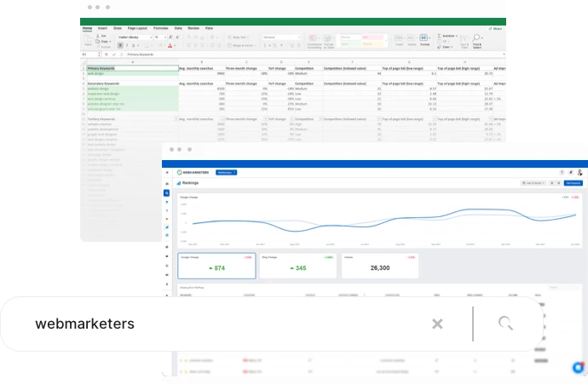Viewport: 588px width, 384px height.
Task: Select the Secondary Keywords header cell
Action: click(132, 83)
